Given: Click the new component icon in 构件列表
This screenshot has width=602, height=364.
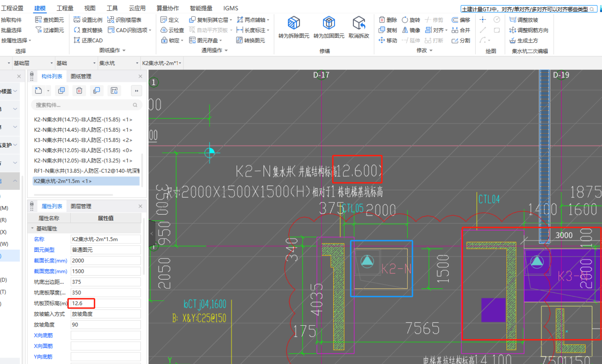Looking at the screenshot, I should pyautogui.click(x=38, y=91).
